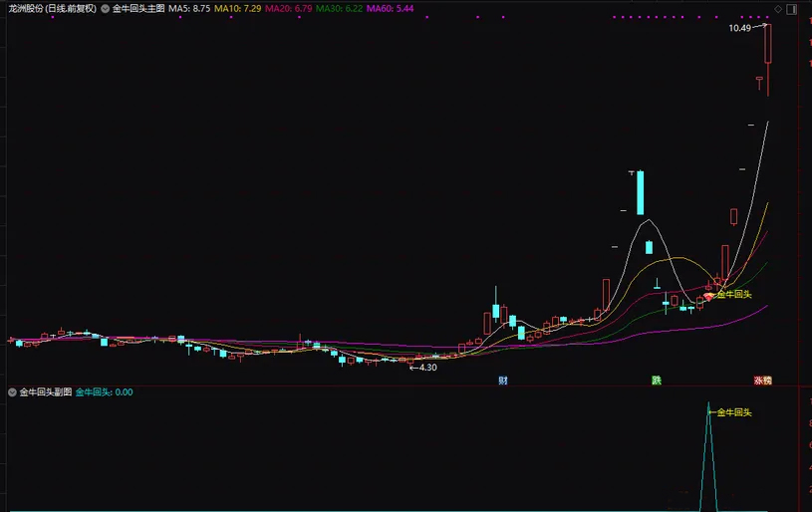This screenshot has height=512, width=812.
Task: Click the yellow 金牛回头 label in main chart
Action: (734, 294)
